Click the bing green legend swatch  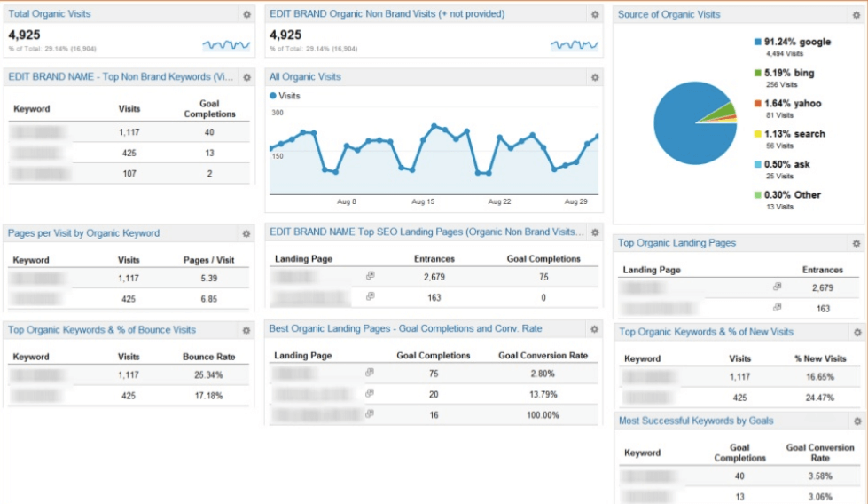(x=758, y=73)
